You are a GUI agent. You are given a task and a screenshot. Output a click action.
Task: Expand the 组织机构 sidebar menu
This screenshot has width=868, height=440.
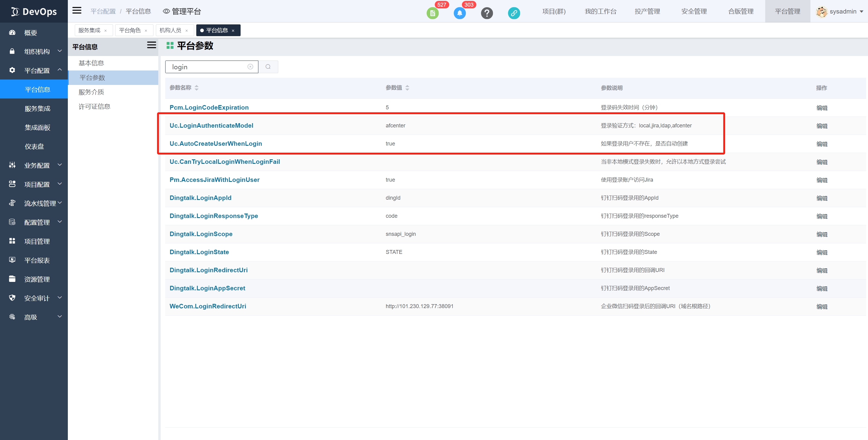pos(37,51)
